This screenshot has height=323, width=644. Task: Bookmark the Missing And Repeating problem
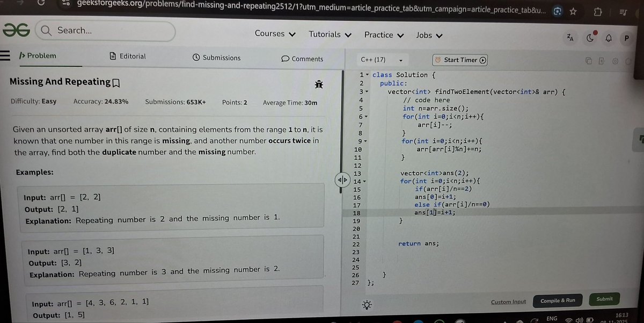coord(116,83)
